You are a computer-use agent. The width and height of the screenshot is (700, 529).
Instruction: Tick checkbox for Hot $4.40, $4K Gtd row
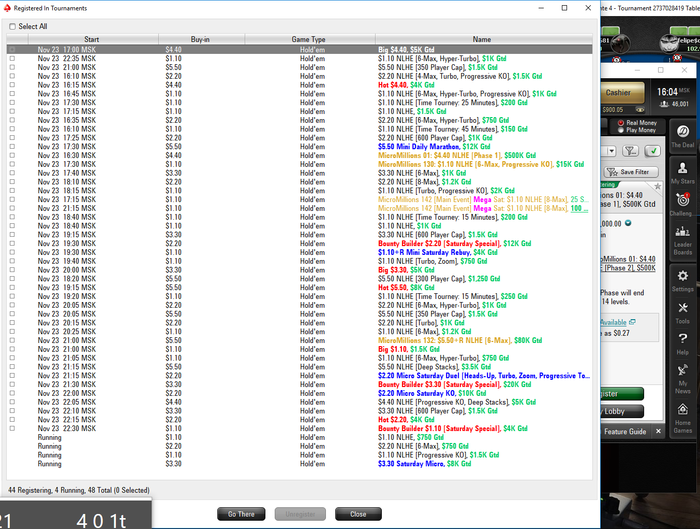pyautogui.click(x=12, y=85)
